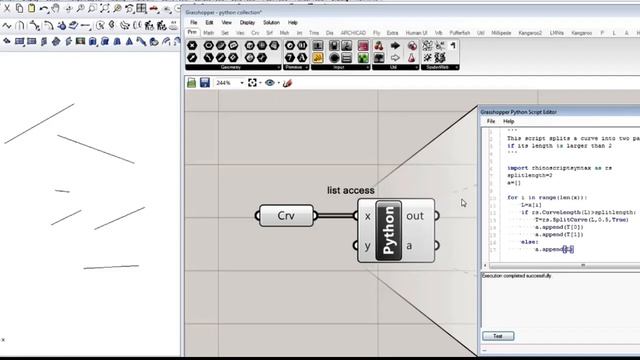Click the Test button in script editor

point(498,336)
